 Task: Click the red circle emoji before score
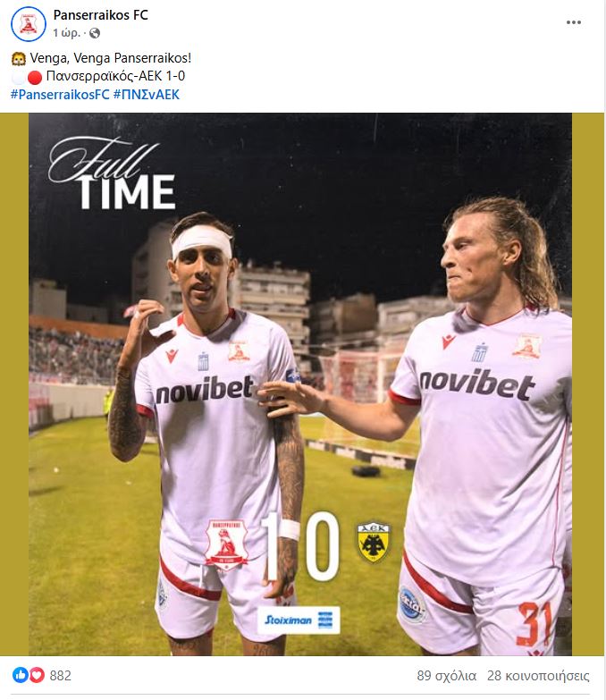click(35, 77)
